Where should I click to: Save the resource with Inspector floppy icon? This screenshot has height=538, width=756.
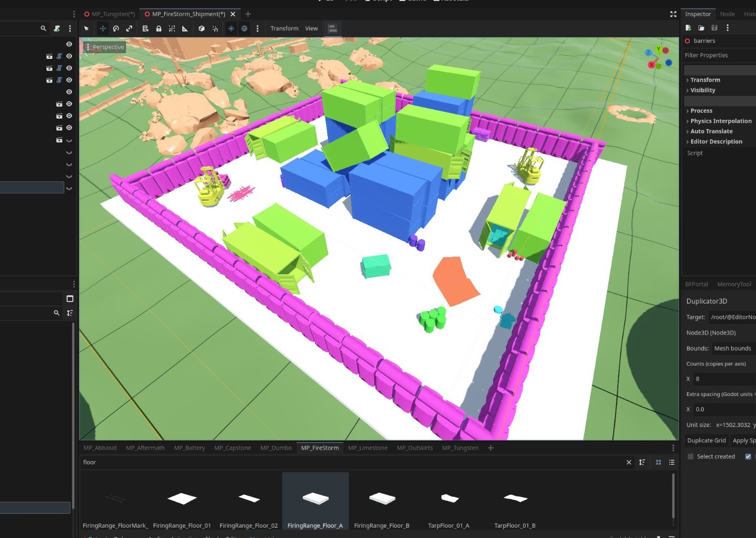coord(714,28)
